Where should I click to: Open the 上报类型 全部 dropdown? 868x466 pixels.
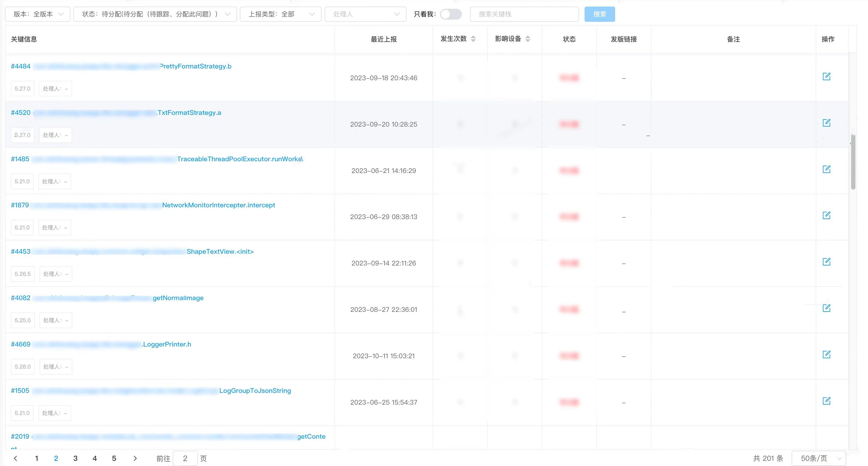coord(280,14)
